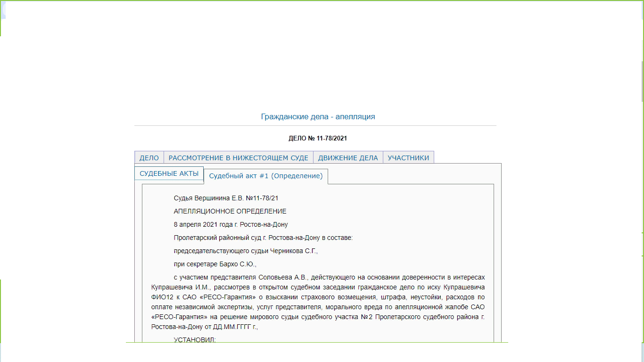
Task: Click the АПЕЛЛЯЦИОННОЕ ОПРЕДЕЛЕНИЕ title text
Action: click(x=230, y=211)
